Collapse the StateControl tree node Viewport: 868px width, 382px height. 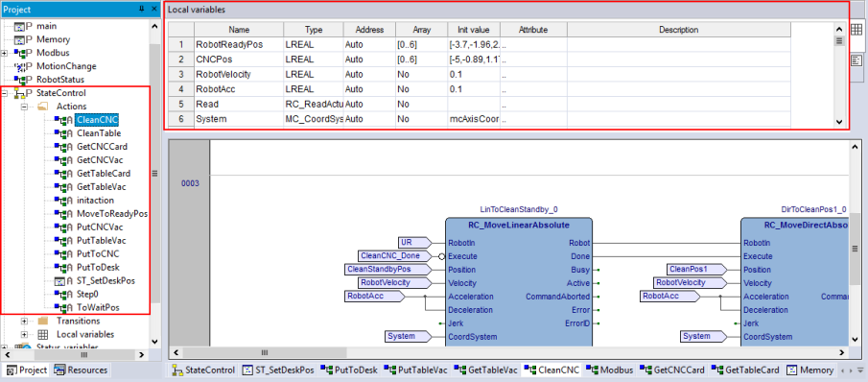tap(5, 93)
